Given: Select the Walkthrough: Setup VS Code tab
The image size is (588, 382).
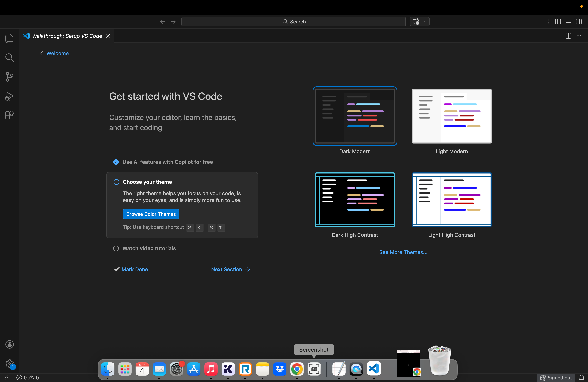Looking at the screenshot, I should tap(67, 36).
